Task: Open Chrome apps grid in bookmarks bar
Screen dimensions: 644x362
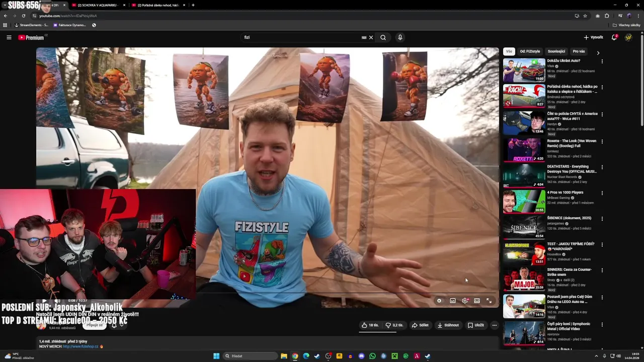Action: pyautogui.click(x=5, y=25)
